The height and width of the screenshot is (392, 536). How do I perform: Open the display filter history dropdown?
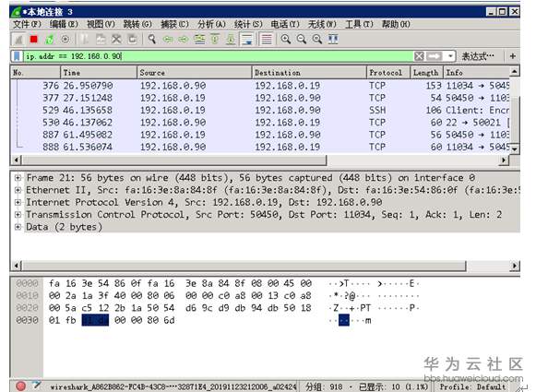(450, 56)
